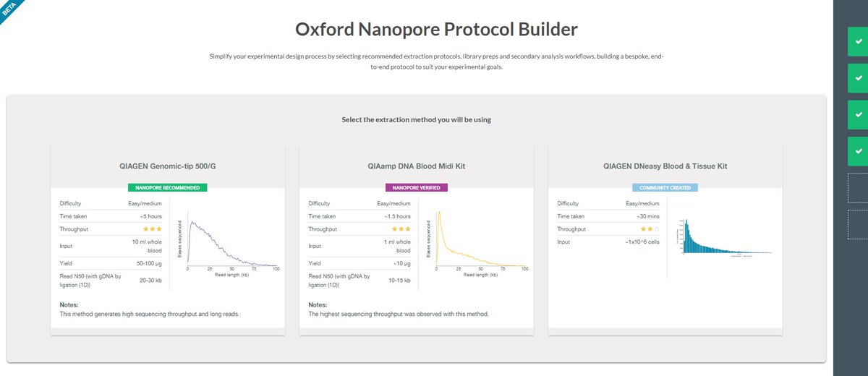Viewport: 868px width, 376px height.
Task: Click the fourth green checkmark step
Action: (858, 150)
